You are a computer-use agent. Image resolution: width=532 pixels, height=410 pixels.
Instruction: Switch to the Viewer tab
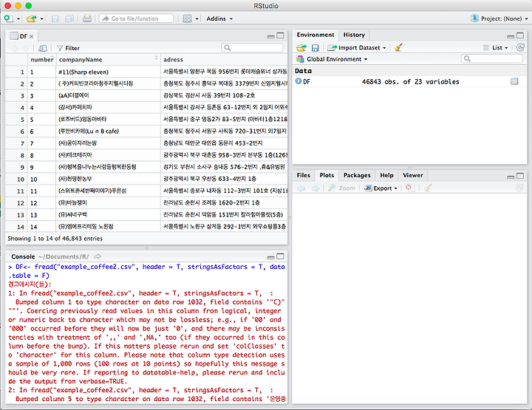click(413, 175)
